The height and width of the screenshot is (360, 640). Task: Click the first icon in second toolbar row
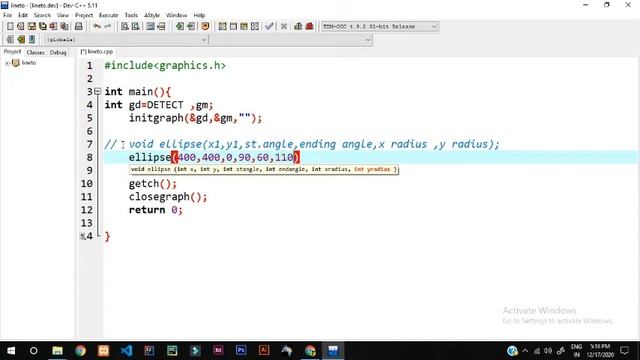(10, 40)
